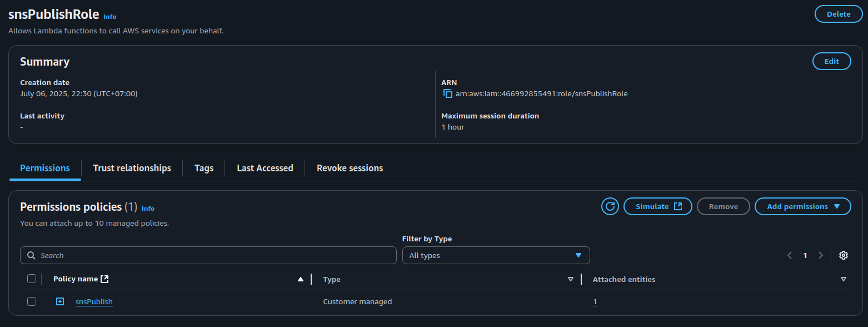This screenshot has height=327, width=868.
Task: Open the Add permissions dropdown
Action: (802, 206)
